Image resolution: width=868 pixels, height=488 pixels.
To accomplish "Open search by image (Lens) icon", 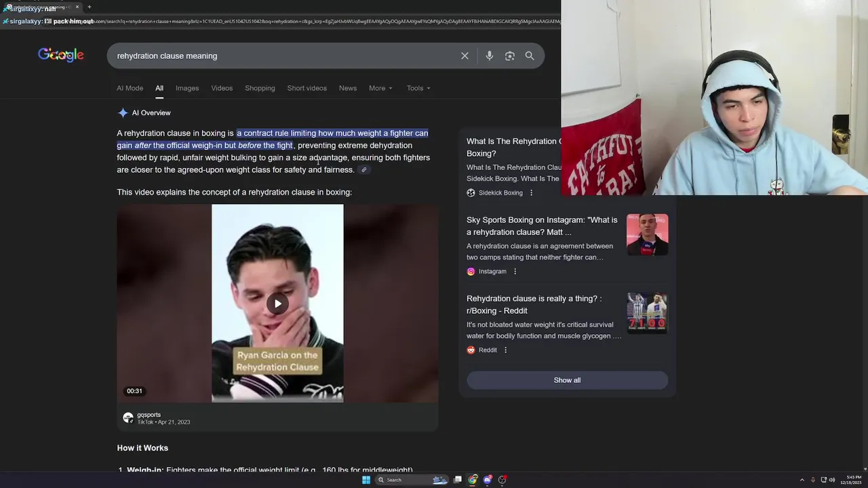I will [510, 56].
